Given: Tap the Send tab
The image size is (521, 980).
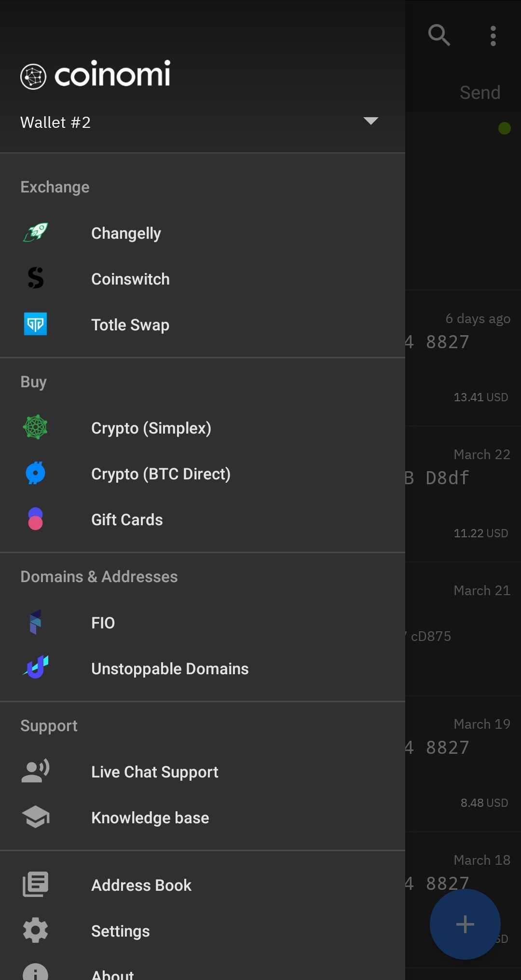Looking at the screenshot, I should pyautogui.click(x=480, y=92).
